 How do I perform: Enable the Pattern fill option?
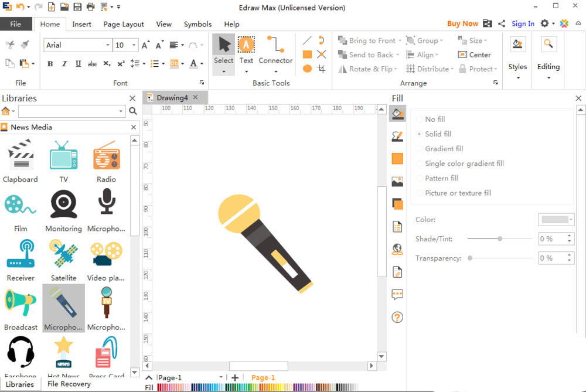[420, 178]
